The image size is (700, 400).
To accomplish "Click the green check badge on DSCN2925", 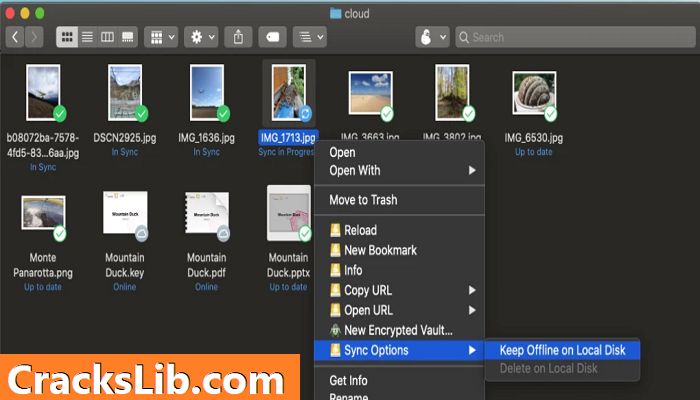I will coord(142,114).
